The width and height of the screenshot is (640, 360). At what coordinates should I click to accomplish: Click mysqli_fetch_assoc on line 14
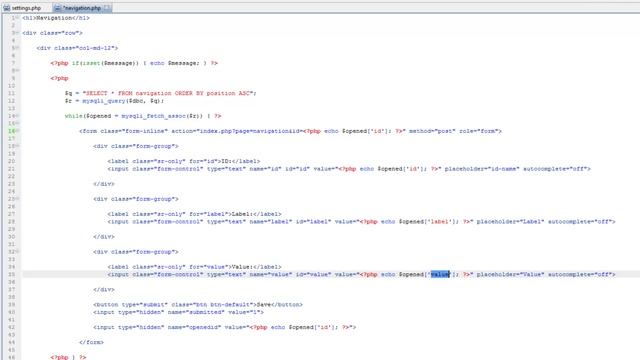click(153, 116)
